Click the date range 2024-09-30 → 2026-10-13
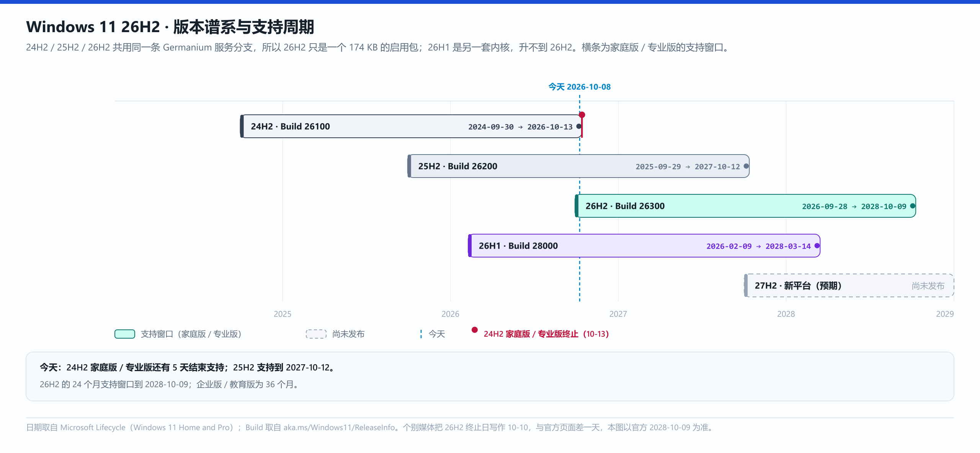980x453 pixels. [x=520, y=127]
